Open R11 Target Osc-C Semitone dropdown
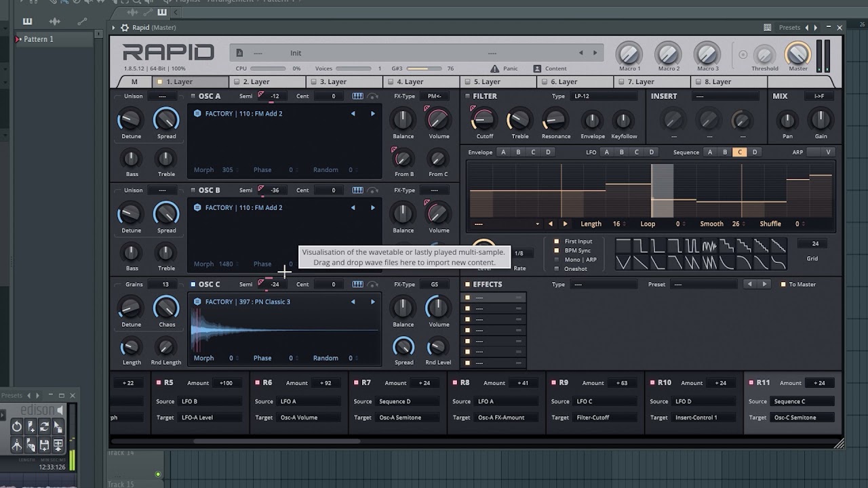 [804, 418]
